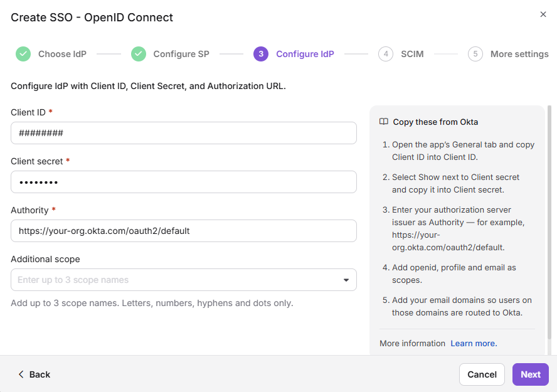Click the green checkmark for Choose IdP
The width and height of the screenshot is (557, 392).
[23, 54]
